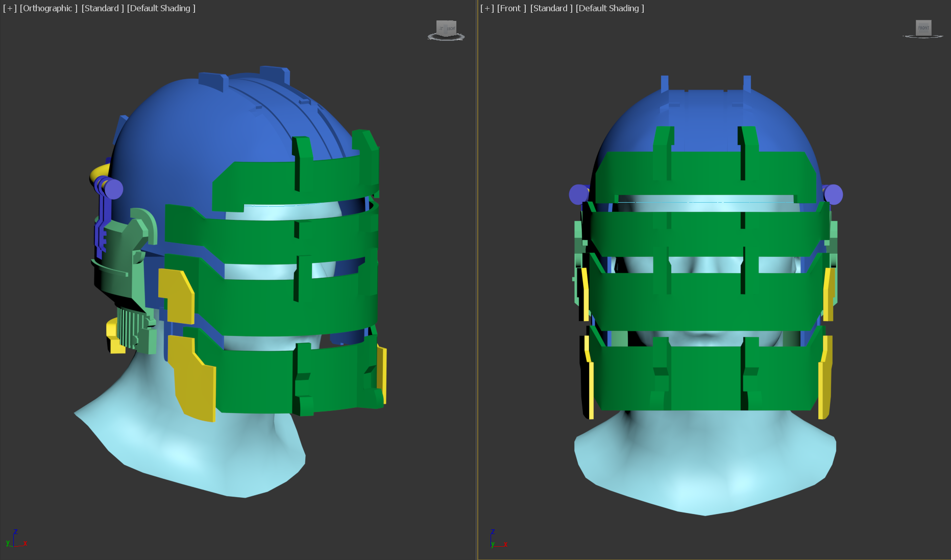Open the [Orthographic] view label menu

click(x=48, y=8)
